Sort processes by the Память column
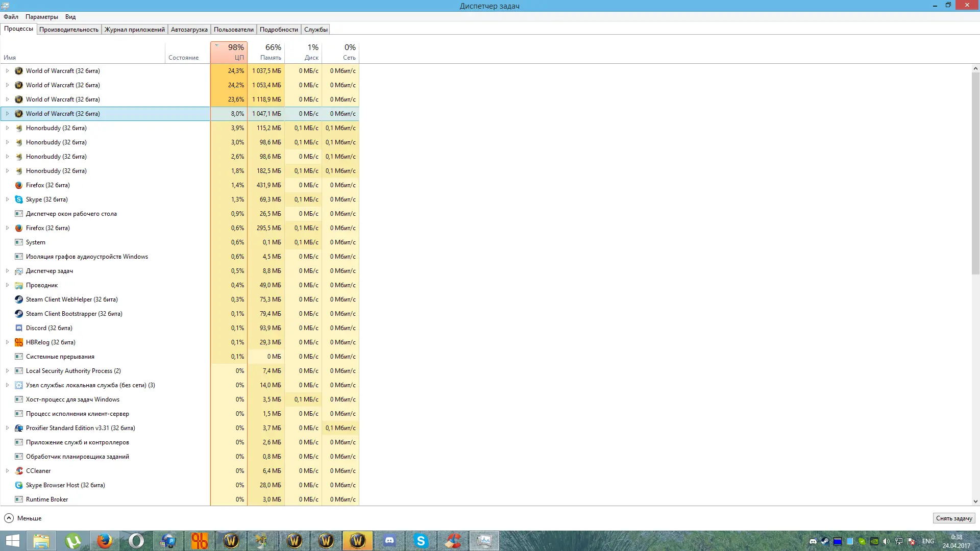 266,53
